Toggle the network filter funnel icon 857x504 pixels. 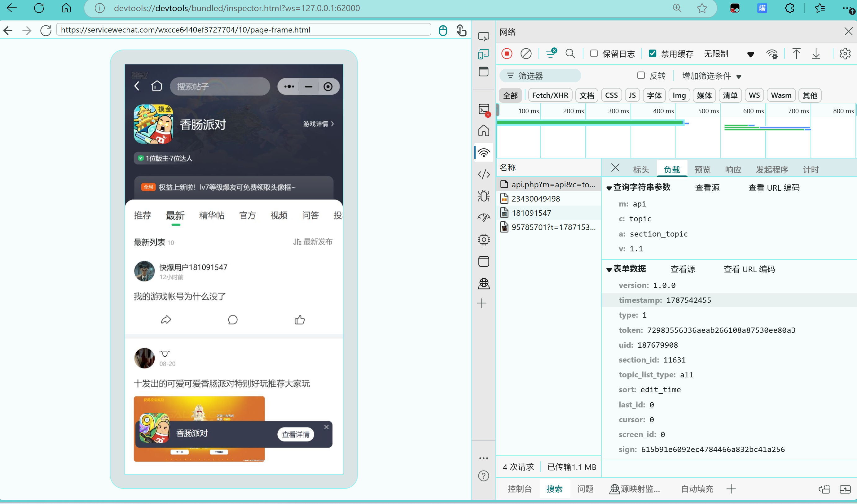pos(551,53)
